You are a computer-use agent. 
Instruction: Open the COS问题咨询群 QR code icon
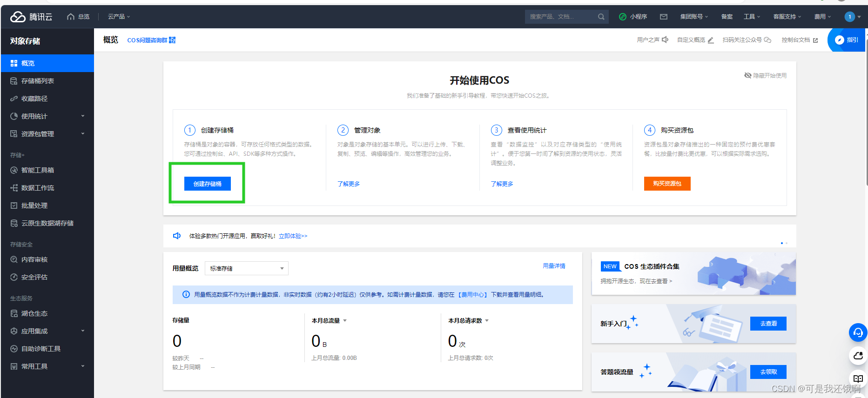click(172, 40)
